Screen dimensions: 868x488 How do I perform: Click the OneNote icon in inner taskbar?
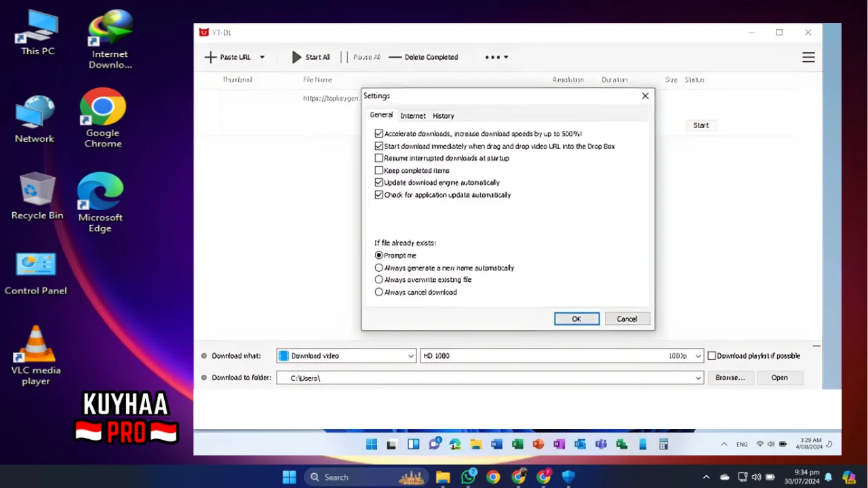(559, 445)
